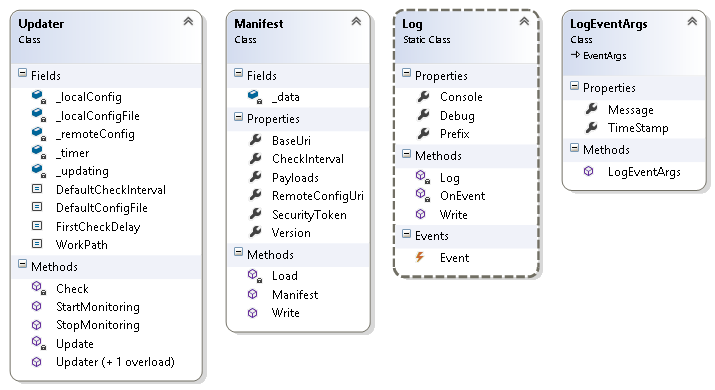
Task: Collapse Fields section in Updater class
Action: tap(22, 73)
